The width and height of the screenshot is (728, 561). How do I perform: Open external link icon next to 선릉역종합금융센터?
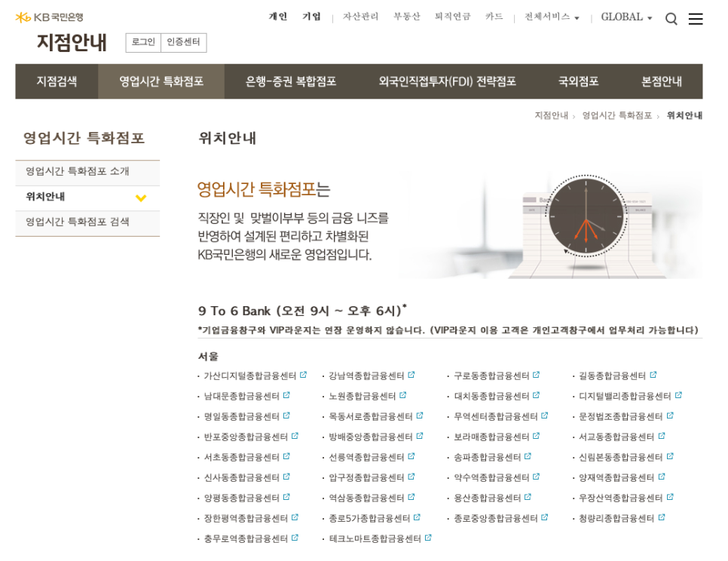411,456
